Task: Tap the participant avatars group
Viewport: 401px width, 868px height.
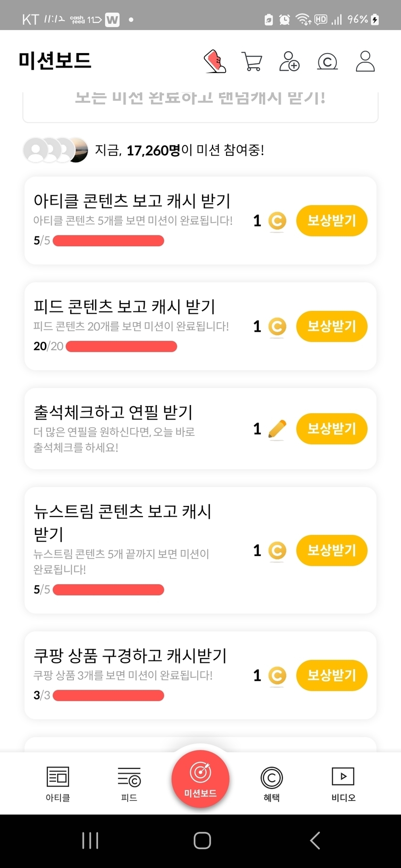Action: tap(56, 150)
